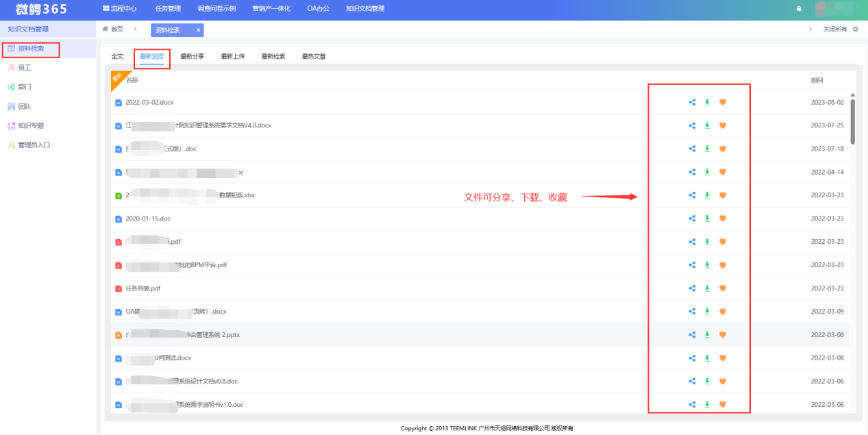Download the 任务列表.pdf file
The height and width of the screenshot is (435, 868).
click(706, 288)
